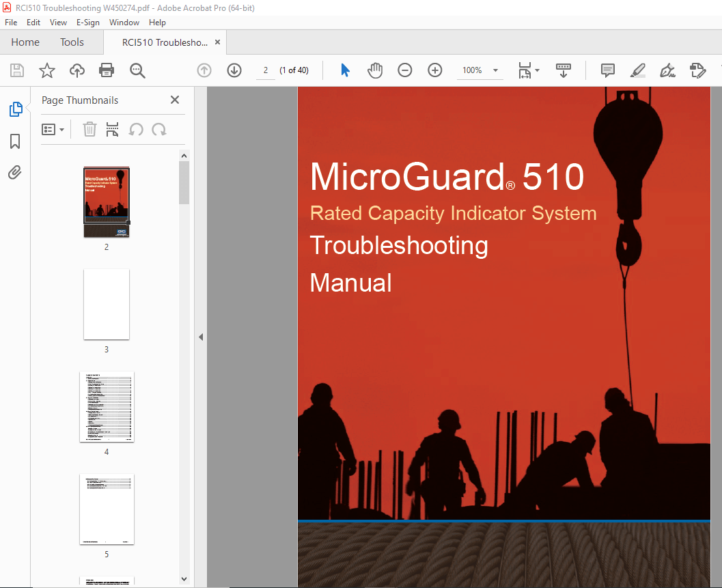Zoom out using the minus icon
Viewport: 722px width, 588px height.
pos(405,70)
